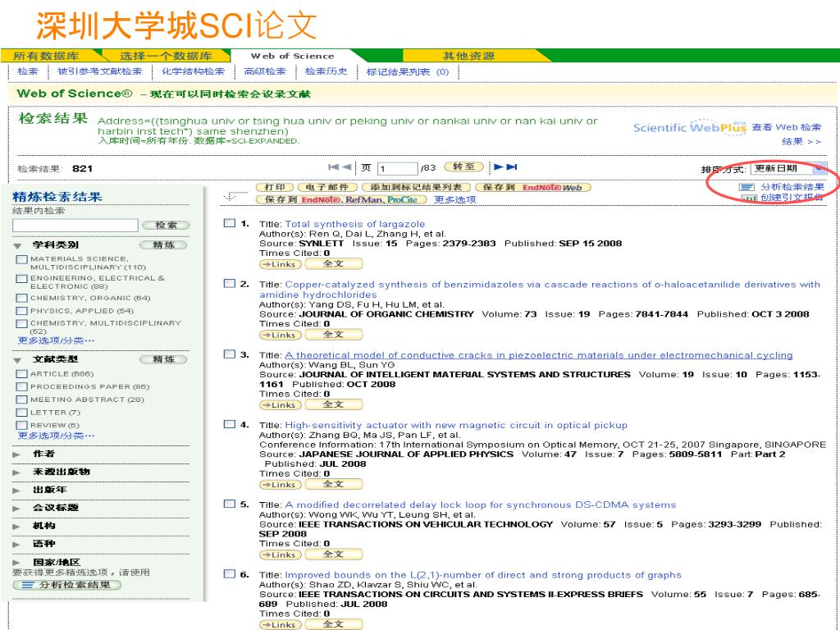Jump to the last results page
The height and width of the screenshot is (630, 840).
tap(512, 167)
